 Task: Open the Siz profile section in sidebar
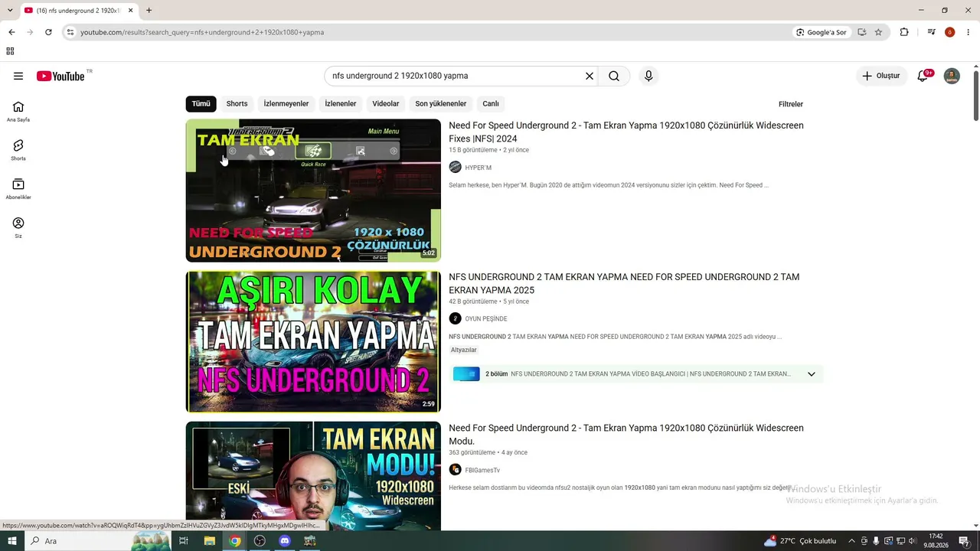pyautogui.click(x=18, y=227)
